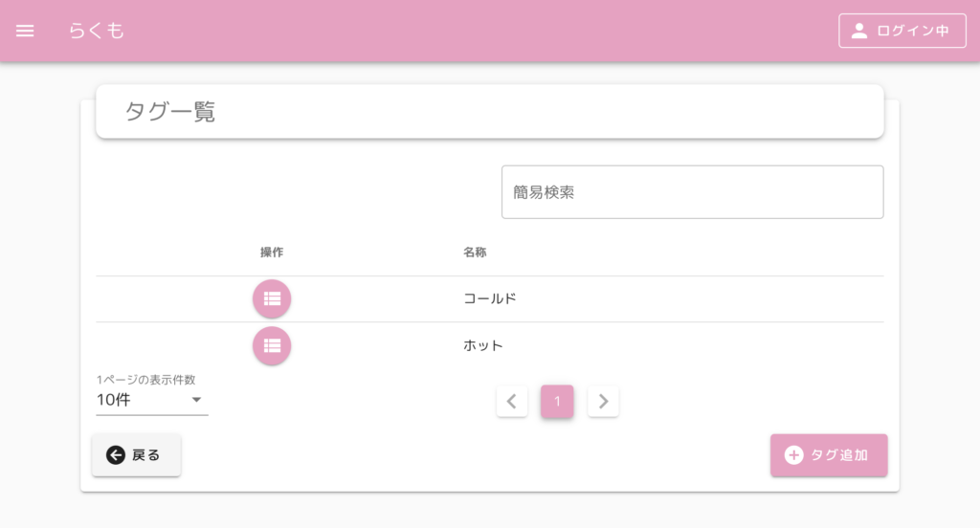Go to next page with right chevron

[x=603, y=401]
